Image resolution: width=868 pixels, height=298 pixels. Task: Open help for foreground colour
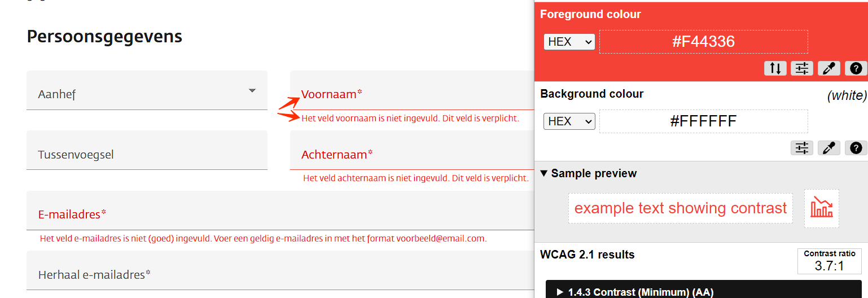tap(856, 68)
